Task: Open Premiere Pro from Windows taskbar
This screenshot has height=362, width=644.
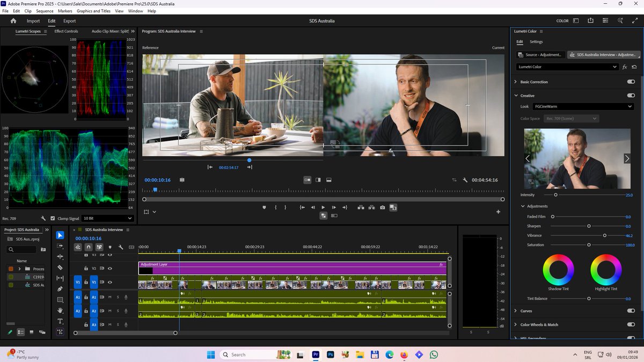Action: (316, 354)
